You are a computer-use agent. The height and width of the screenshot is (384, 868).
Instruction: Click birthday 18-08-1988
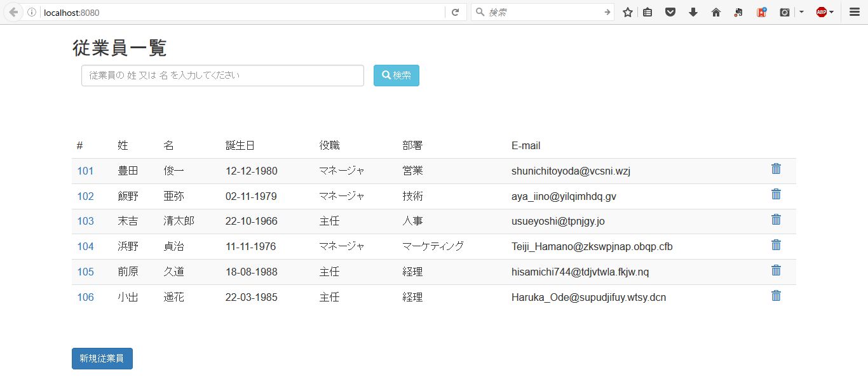tap(252, 272)
